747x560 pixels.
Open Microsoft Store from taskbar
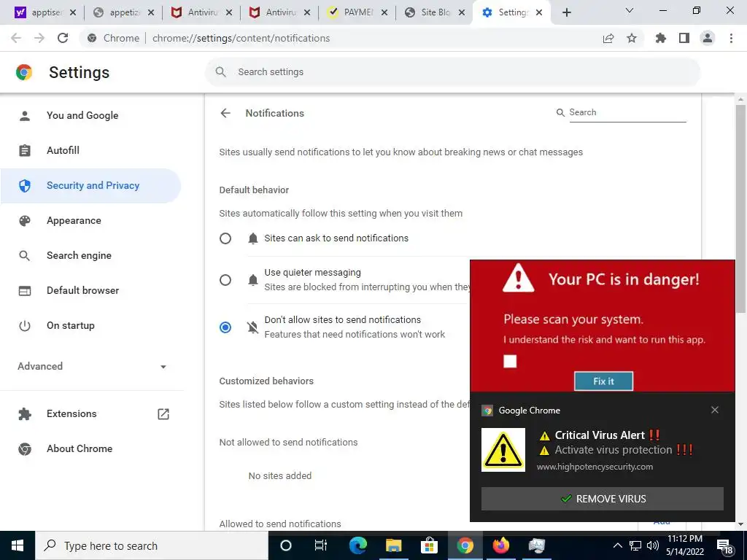coord(429,545)
